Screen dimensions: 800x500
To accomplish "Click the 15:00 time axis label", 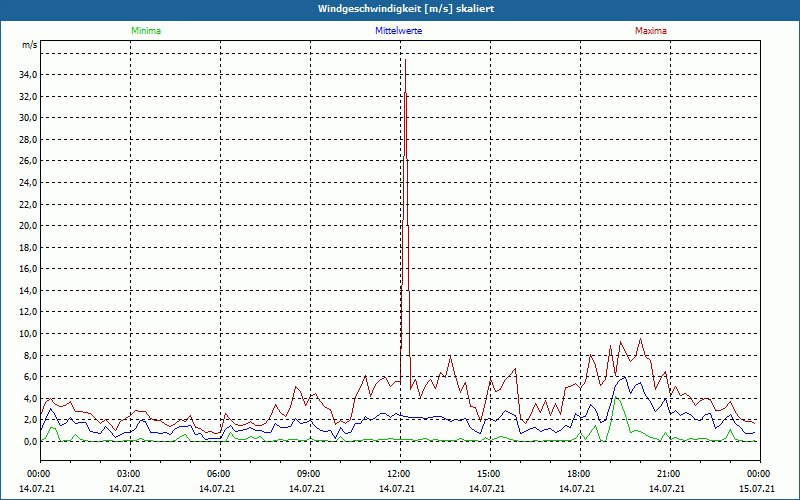I will (490, 474).
